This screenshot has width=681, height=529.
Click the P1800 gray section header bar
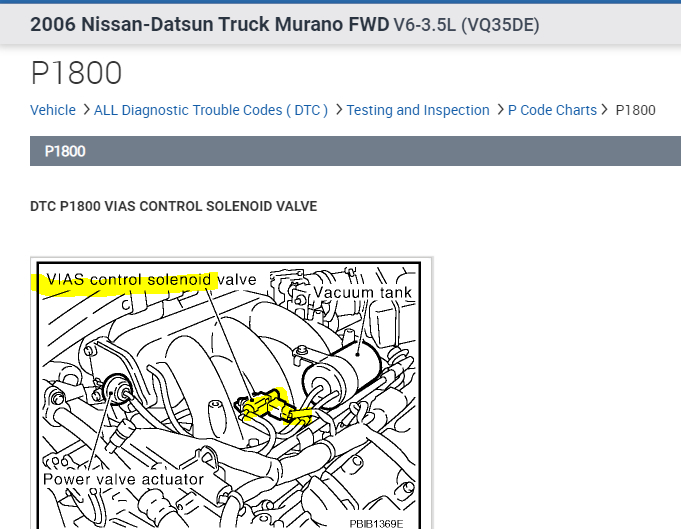[355, 151]
